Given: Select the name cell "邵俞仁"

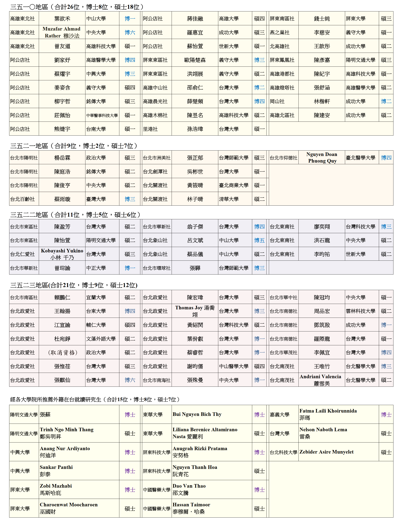Looking at the screenshot, I should coord(195,88).
